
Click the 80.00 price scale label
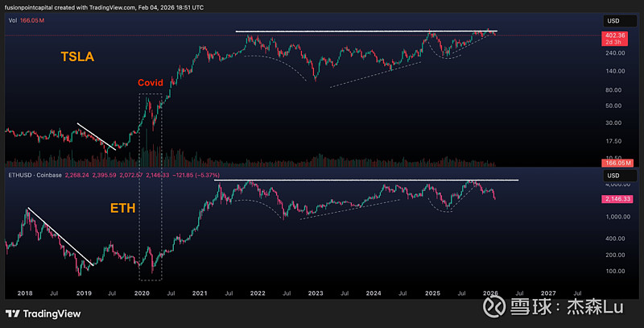pos(613,90)
